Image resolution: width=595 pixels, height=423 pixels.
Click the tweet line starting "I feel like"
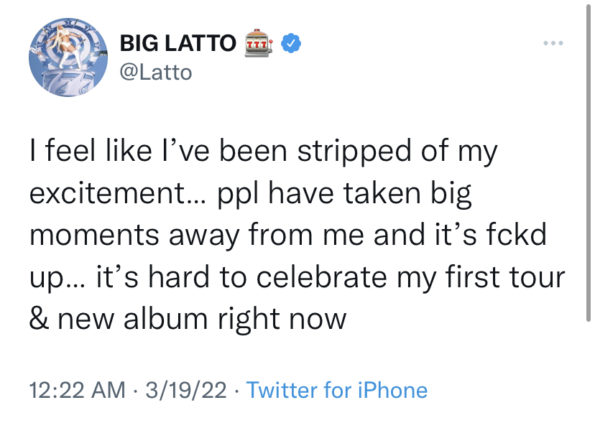[263, 152]
